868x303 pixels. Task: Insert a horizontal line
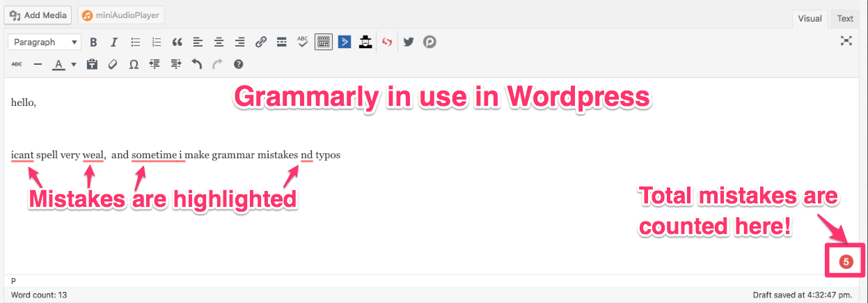tap(38, 64)
